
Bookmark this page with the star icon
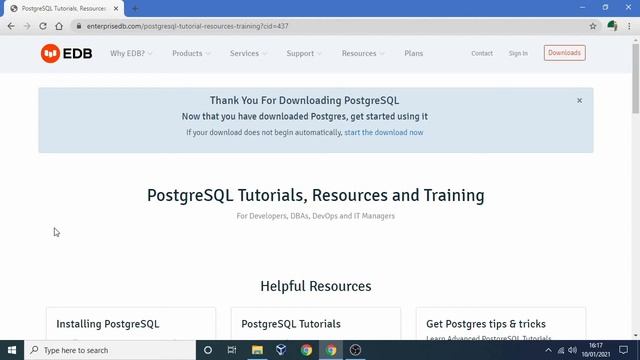click(x=593, y=26)
